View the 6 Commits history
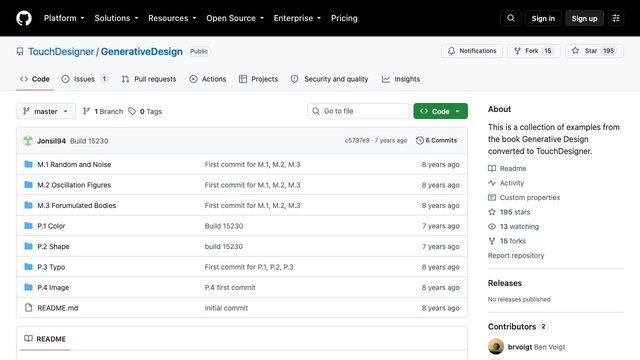The image size is (640, 360). point(436,140)
